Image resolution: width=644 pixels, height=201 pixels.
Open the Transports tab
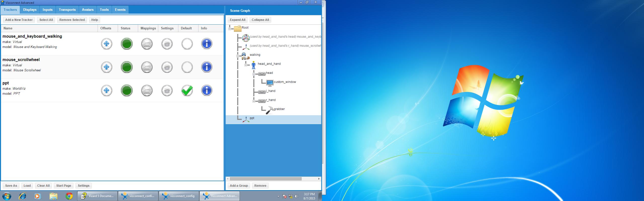tap(67, 10)
